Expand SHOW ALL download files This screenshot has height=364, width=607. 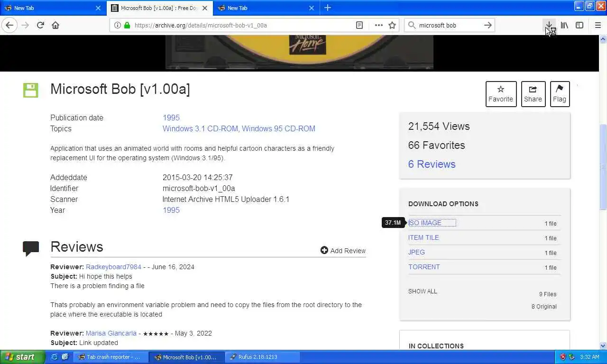pyautogui.click(x=423, y=291)
